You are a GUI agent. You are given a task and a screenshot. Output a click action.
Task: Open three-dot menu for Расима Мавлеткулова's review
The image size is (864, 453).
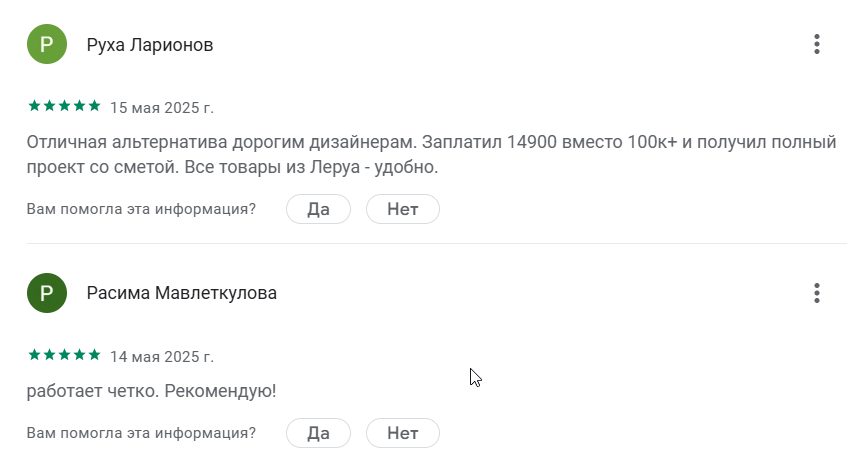tap(817, 293)
